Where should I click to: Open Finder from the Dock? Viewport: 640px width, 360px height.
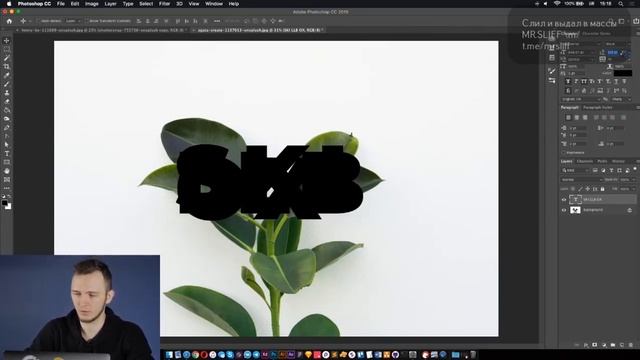(x=169, y=355)
